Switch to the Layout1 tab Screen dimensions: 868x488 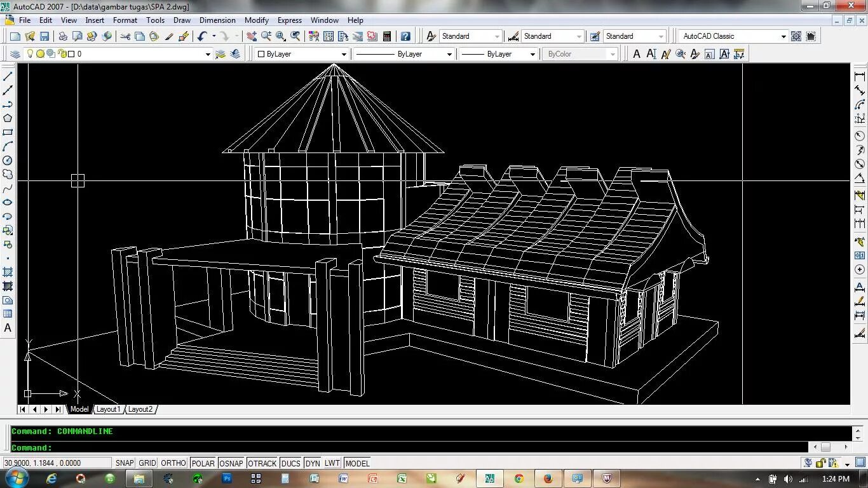click(107, 409)
